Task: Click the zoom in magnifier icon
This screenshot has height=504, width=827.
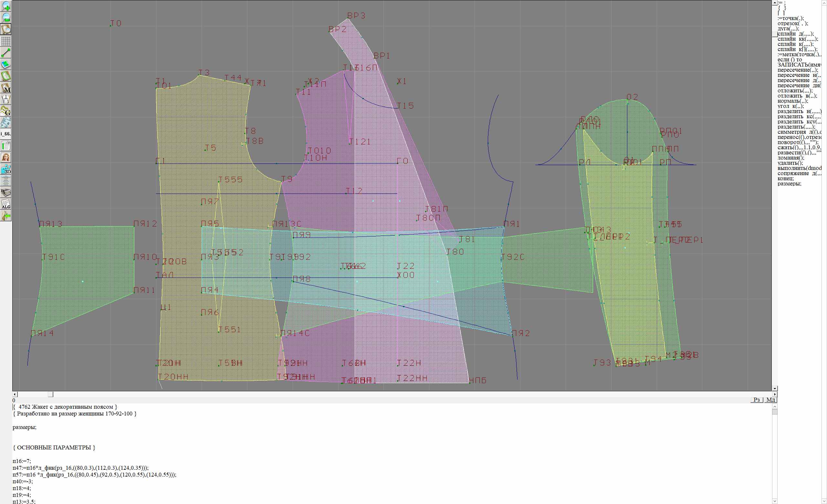Action: pos(6,6)
